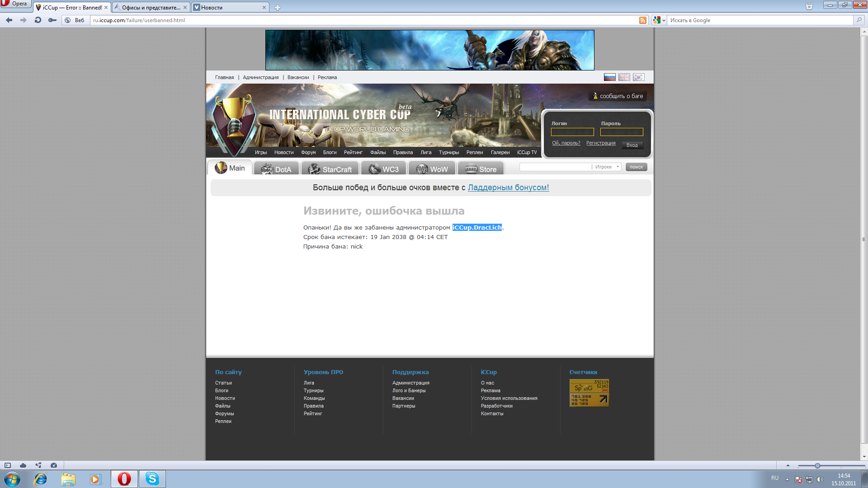
Task: Open the zoom level dropdown arrow
Action: pyautogui.click(x=788, y=465)
